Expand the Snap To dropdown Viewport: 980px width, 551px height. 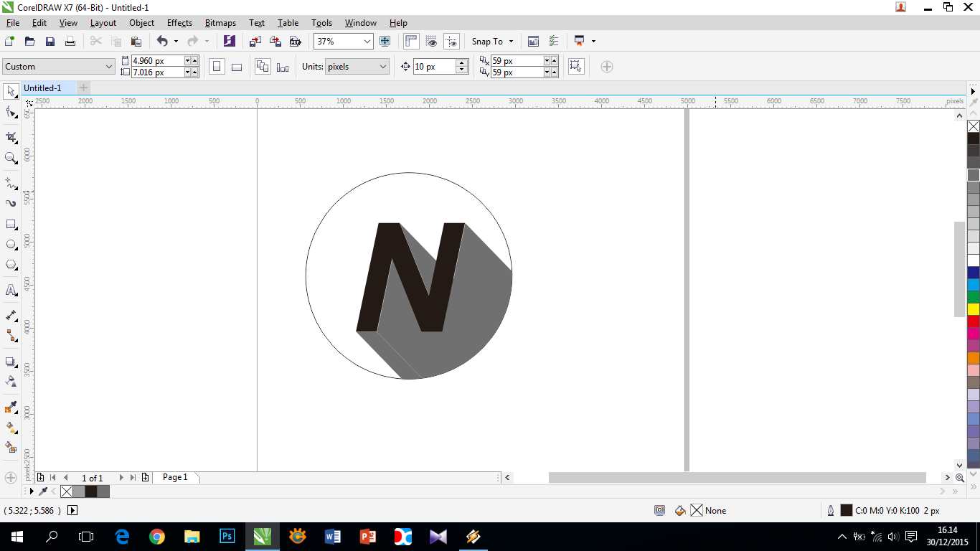[511, 42]
